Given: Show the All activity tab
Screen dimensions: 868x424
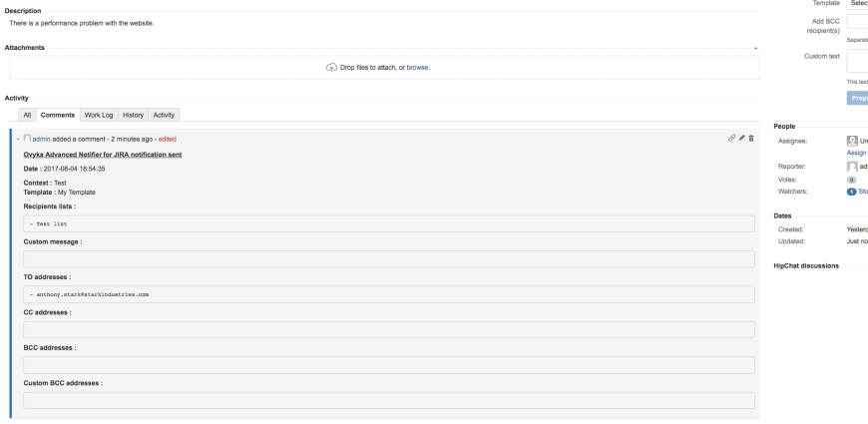Looking at the screenshot, I should coord(28,115).
